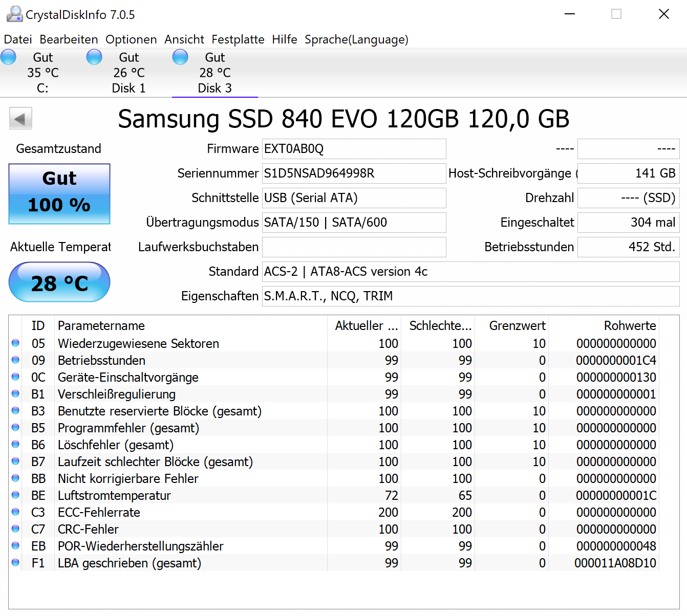
Task: Select the C: drive tab
Action: coord(43,73)
